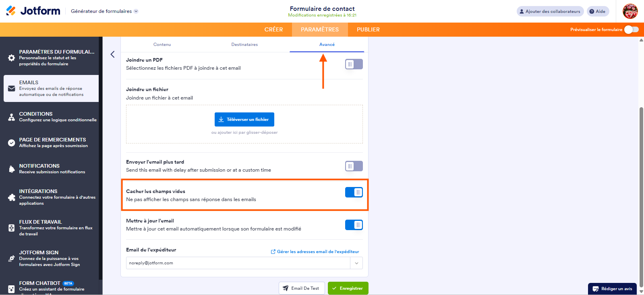Click the Jotform logo icon
Screen dimensions: 644x295
(11, 11)
